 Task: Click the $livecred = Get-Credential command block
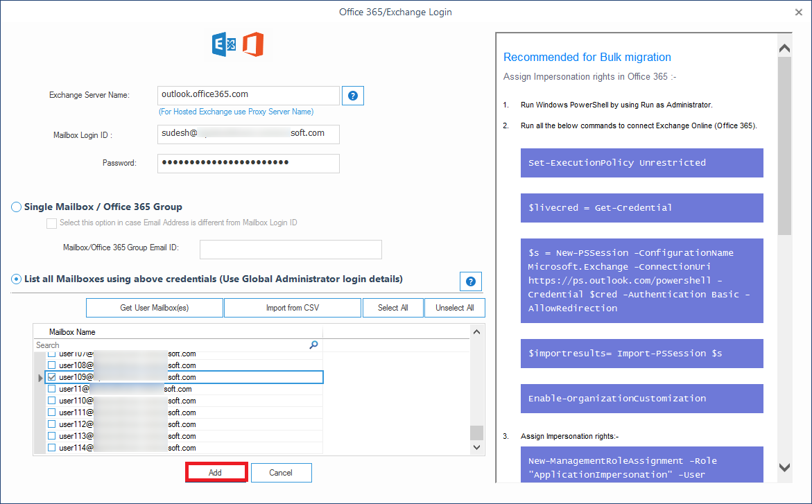click(641, 208)
